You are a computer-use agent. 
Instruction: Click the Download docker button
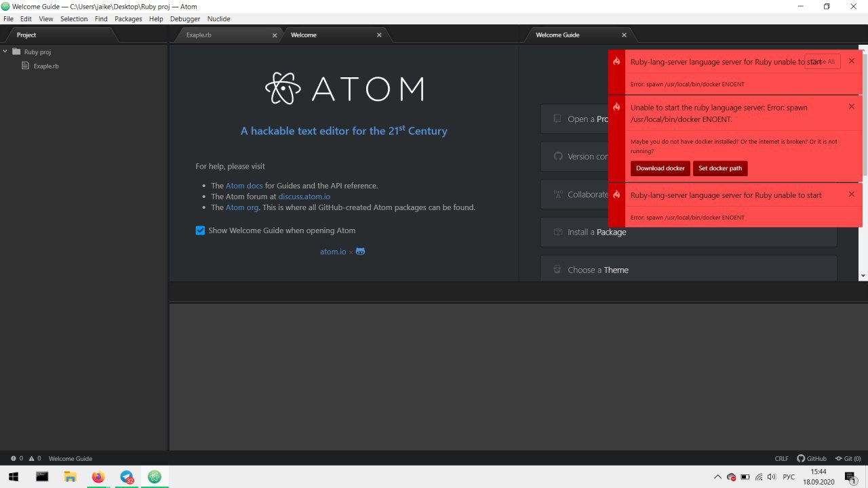coord(660,168)
